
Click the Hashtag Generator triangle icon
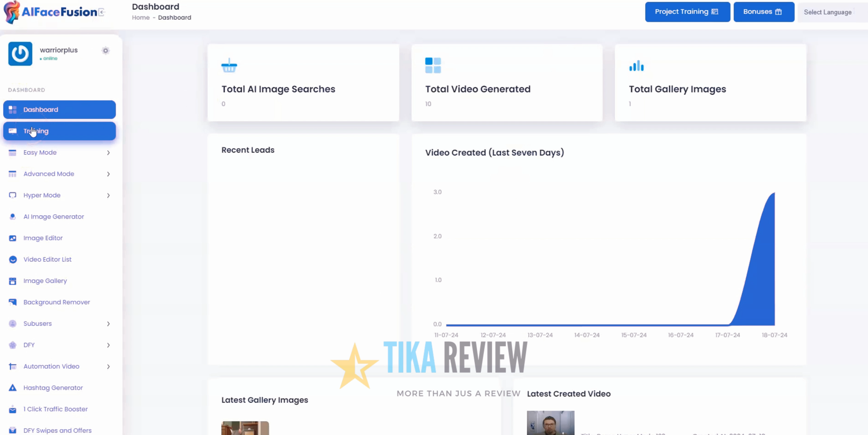[x=12, y=388]
